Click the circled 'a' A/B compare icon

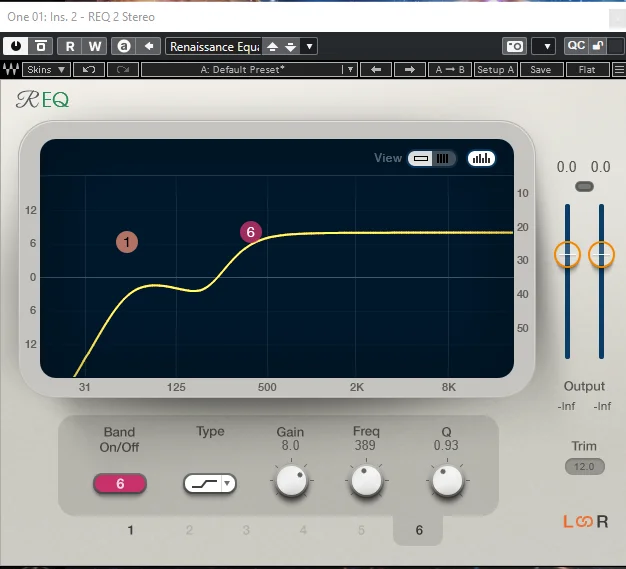coord(124,46)
